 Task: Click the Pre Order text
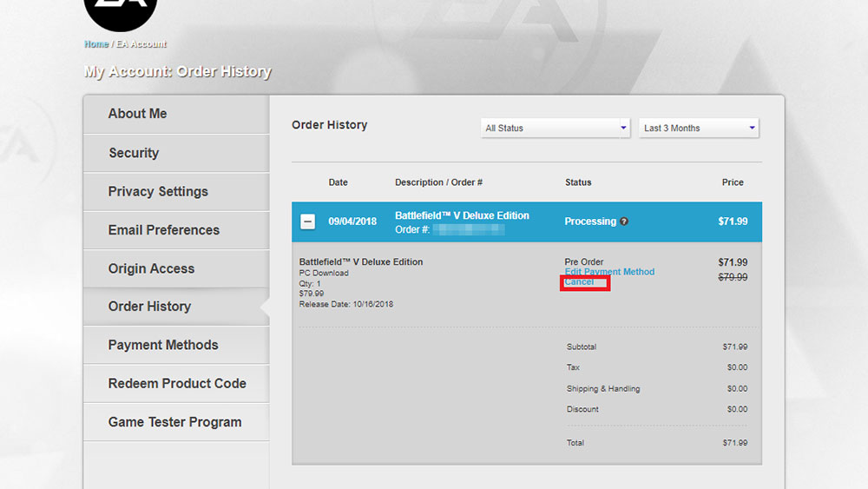(x=584, y=262)
